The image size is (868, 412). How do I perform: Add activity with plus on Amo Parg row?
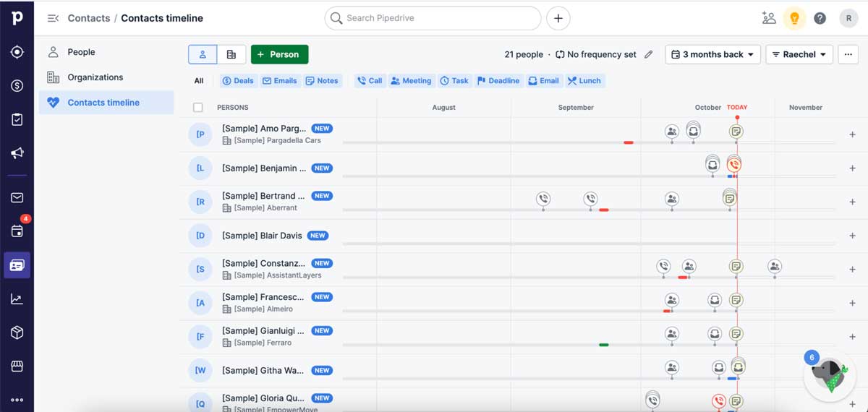coord(852,134)
